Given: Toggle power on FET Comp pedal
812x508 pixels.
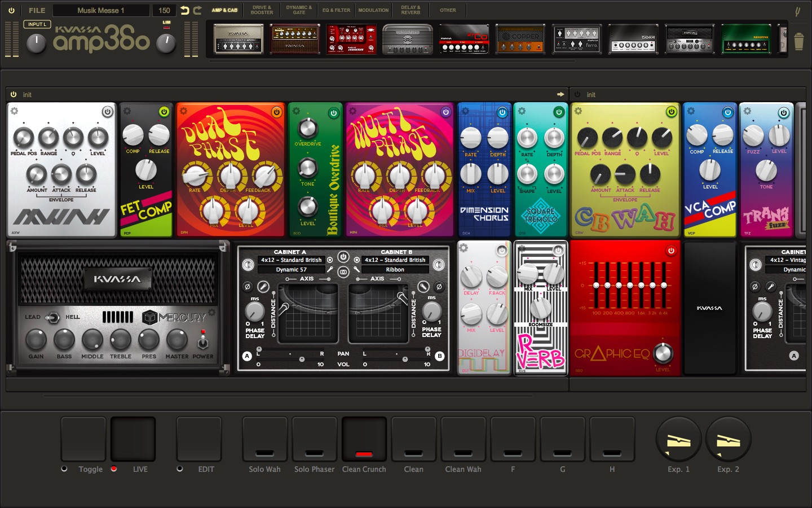Looking at the screenshot, I should tap(164, 112).
